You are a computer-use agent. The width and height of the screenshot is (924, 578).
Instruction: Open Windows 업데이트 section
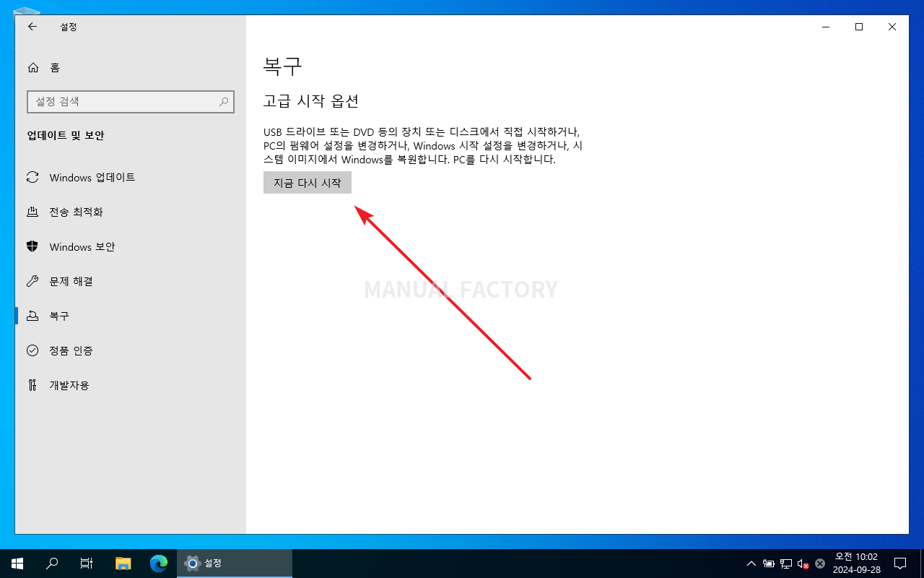tap(130, 177)
